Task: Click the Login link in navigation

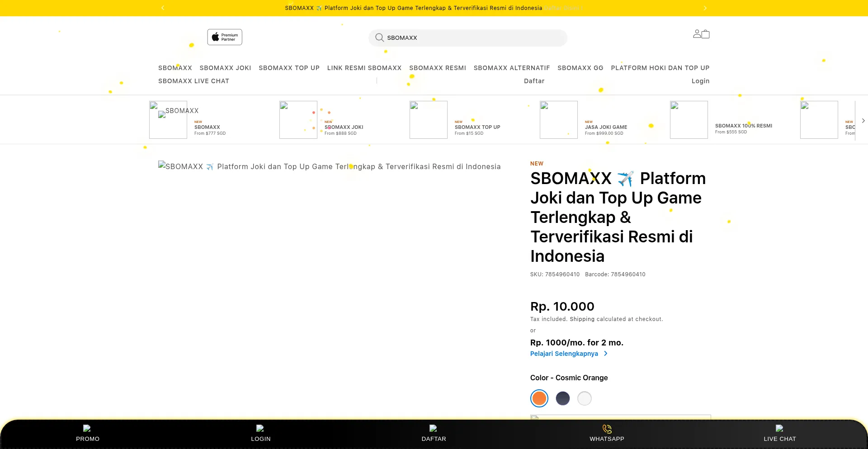Action: (x=701, y=81)
